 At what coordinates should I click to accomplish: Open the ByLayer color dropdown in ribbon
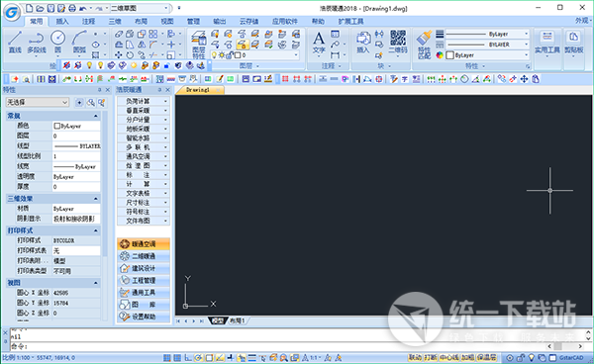point(487,55)
